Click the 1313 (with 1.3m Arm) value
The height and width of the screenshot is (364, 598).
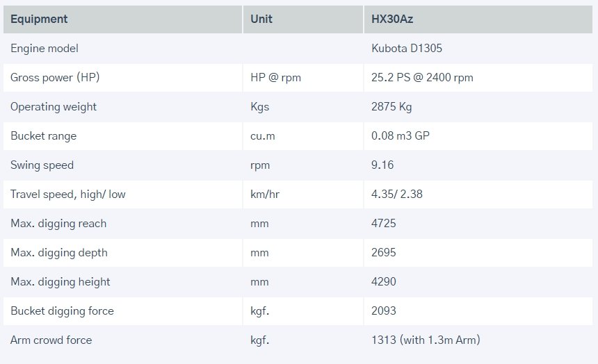pyautogui.click(x=426, y=340)
